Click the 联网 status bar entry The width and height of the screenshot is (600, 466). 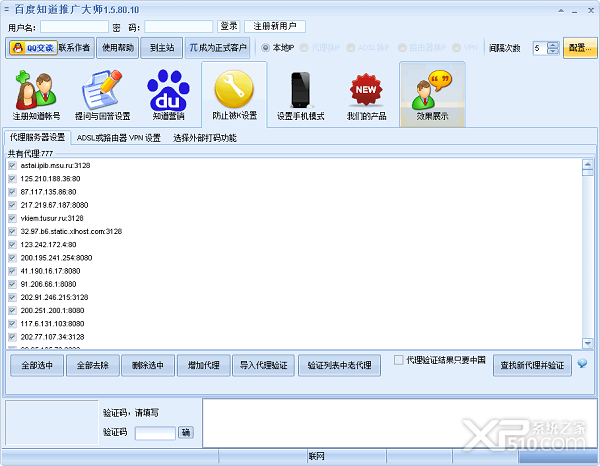316,456
